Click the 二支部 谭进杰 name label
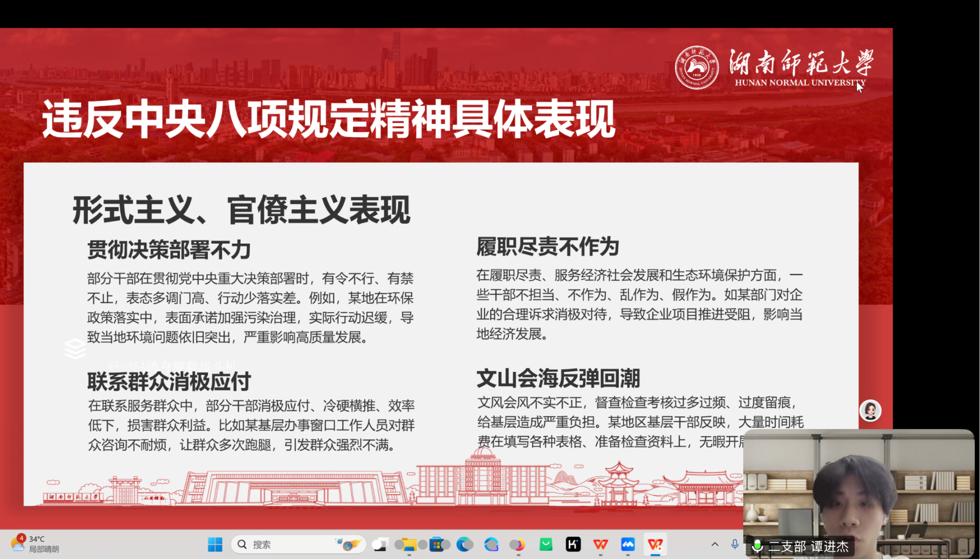The height and width of the screenshot is (560, 980). (808, 547)
